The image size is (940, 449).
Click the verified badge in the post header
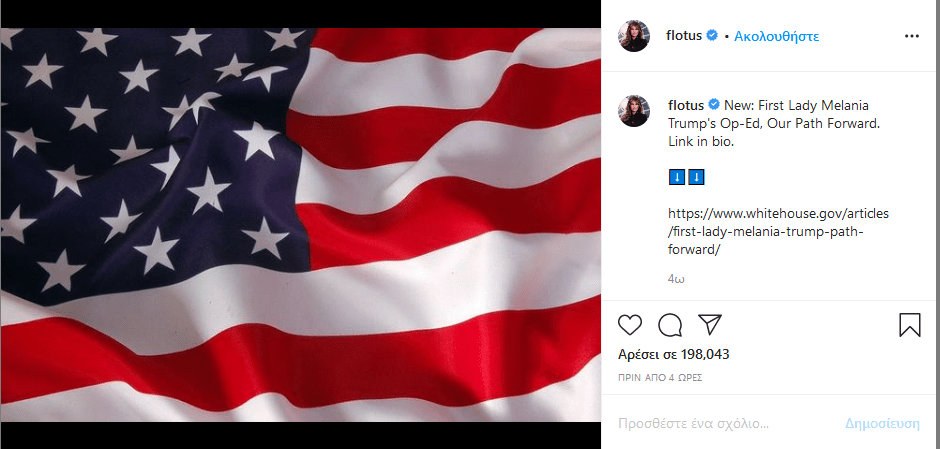[x=712, y=36]
